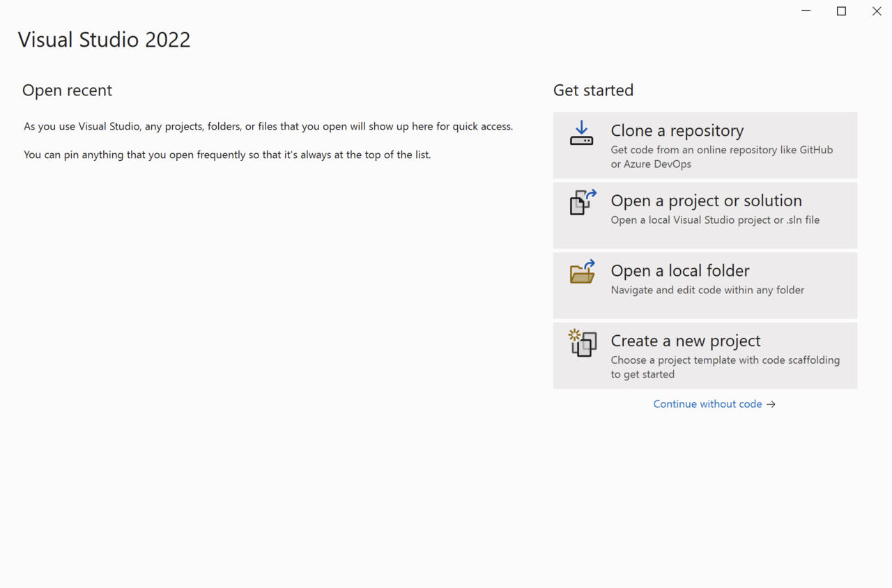Click the Create a new project icon

point(583,343)
